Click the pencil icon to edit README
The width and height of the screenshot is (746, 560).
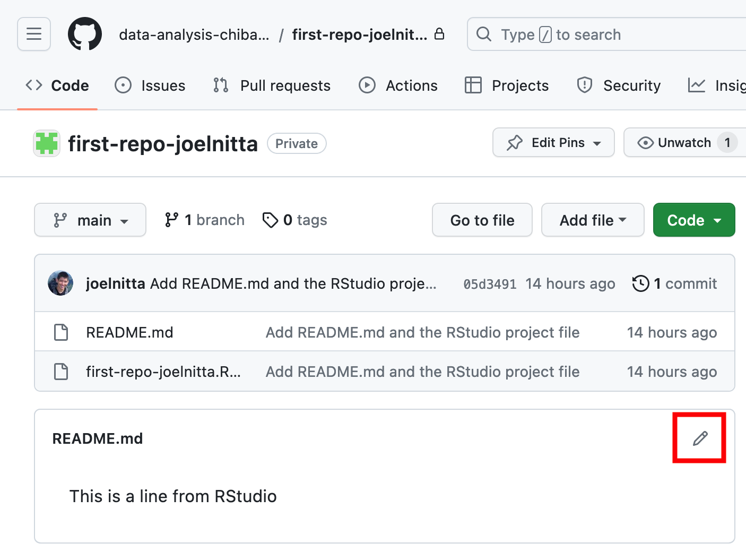[700, 438]
